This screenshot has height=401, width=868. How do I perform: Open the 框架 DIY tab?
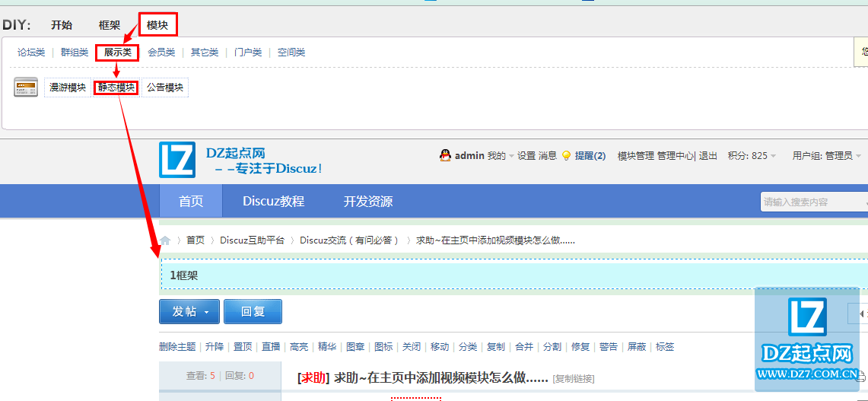(110, 25)
